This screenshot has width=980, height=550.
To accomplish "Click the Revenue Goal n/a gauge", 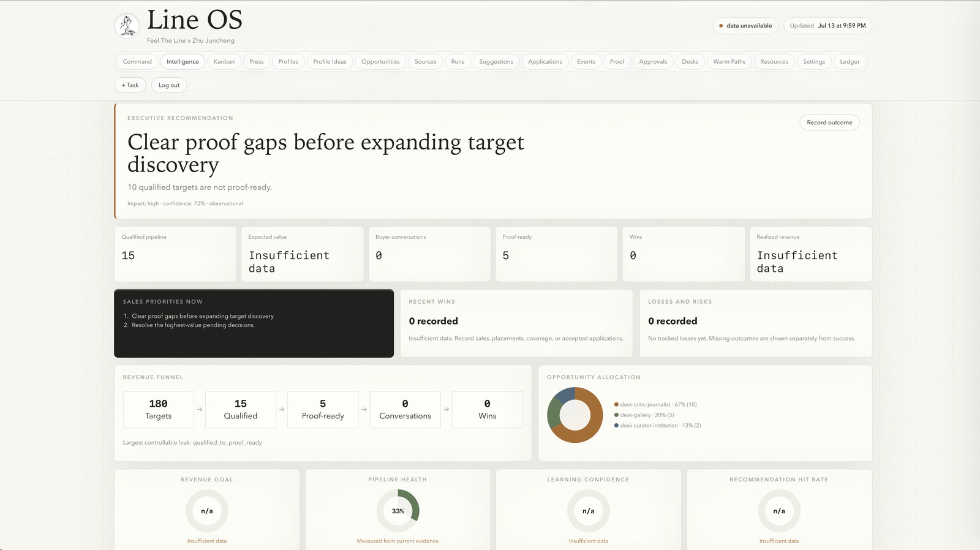I will coord(207,511).
